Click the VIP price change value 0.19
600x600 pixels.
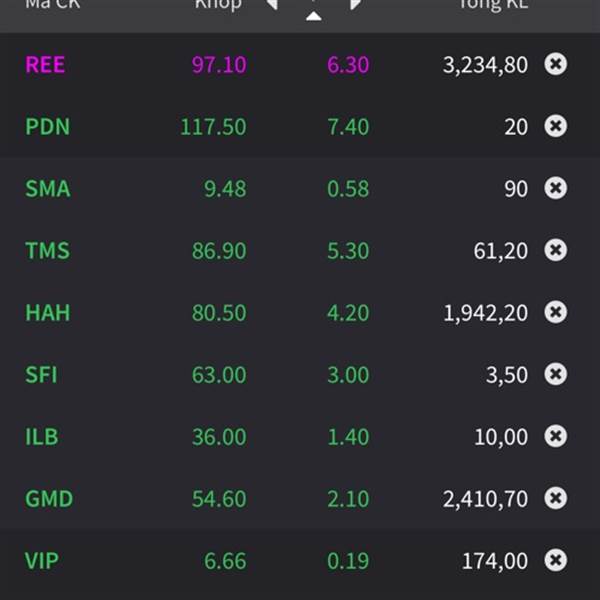[348, 561]
